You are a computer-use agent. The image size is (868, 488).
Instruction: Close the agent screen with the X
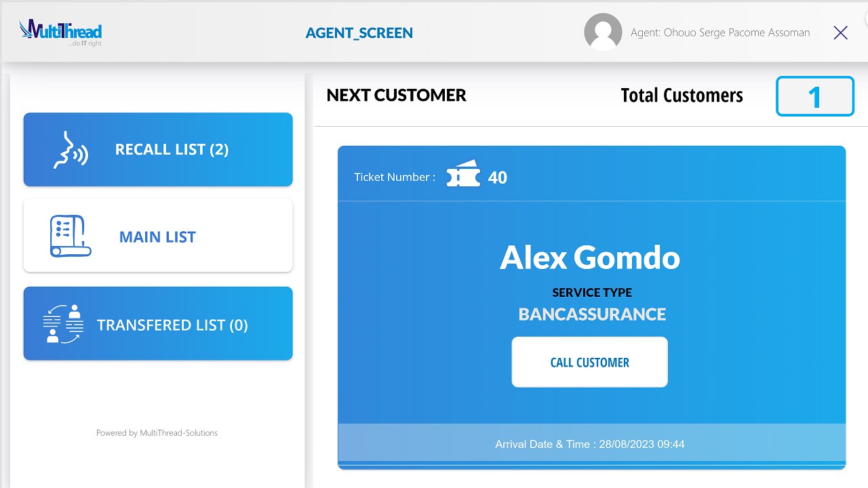pyautogui.click(x=840, y=33)
